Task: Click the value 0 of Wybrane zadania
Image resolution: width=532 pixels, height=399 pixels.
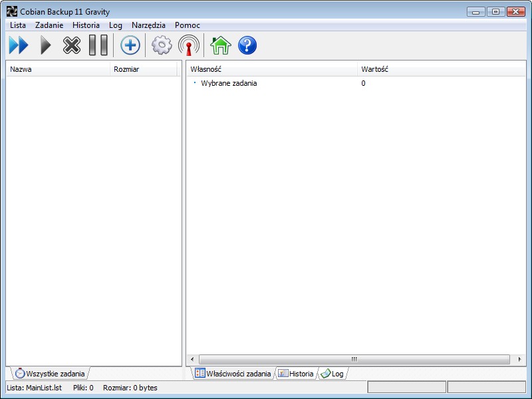Action: (363, 83)
